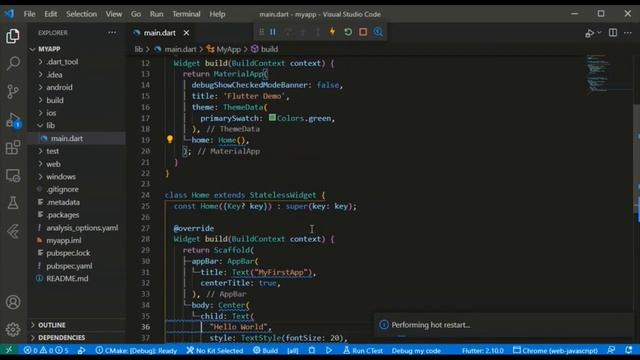Open Run and Debug view

(13, 120)
